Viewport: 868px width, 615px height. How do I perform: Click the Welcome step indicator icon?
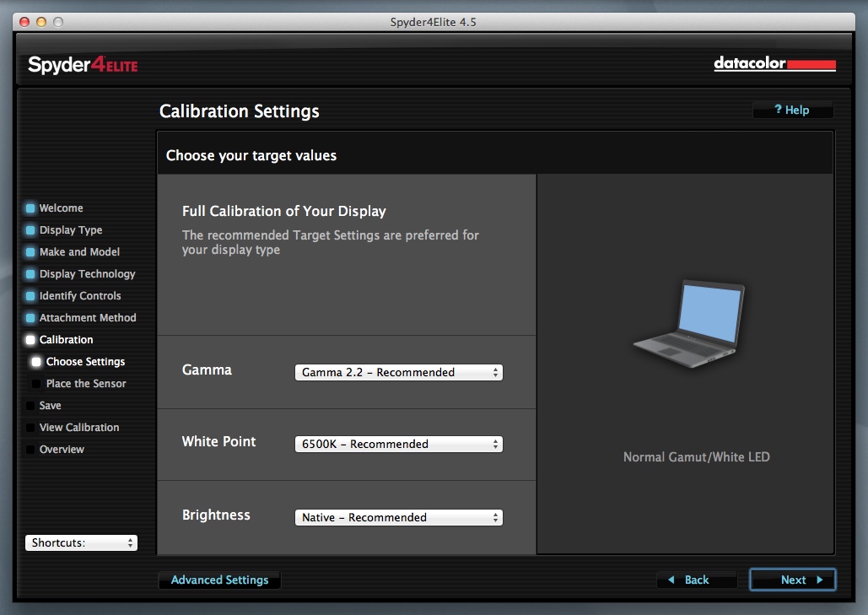tap(30, 208)
